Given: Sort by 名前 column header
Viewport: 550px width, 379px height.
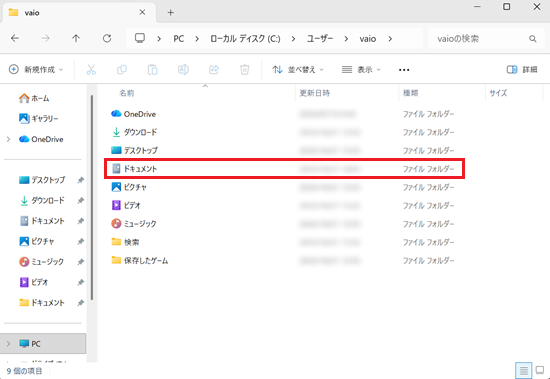Looking at the screenshot, I should click(127, 93).
